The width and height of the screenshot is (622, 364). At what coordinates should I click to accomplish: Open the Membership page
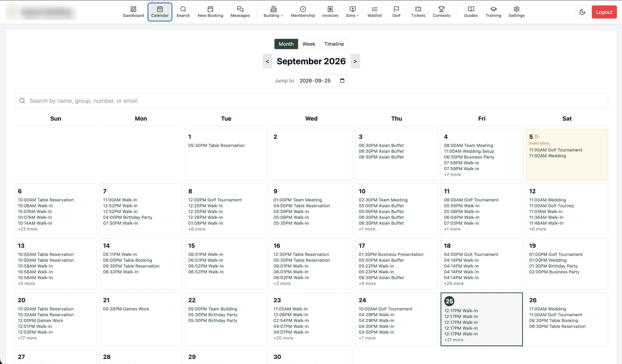tap(303, 12)
